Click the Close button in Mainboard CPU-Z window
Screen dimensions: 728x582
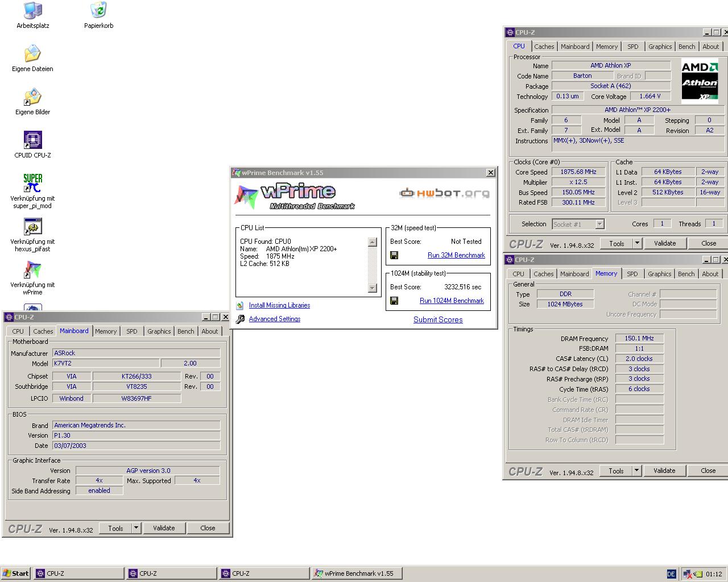click(x=208, y=528)
